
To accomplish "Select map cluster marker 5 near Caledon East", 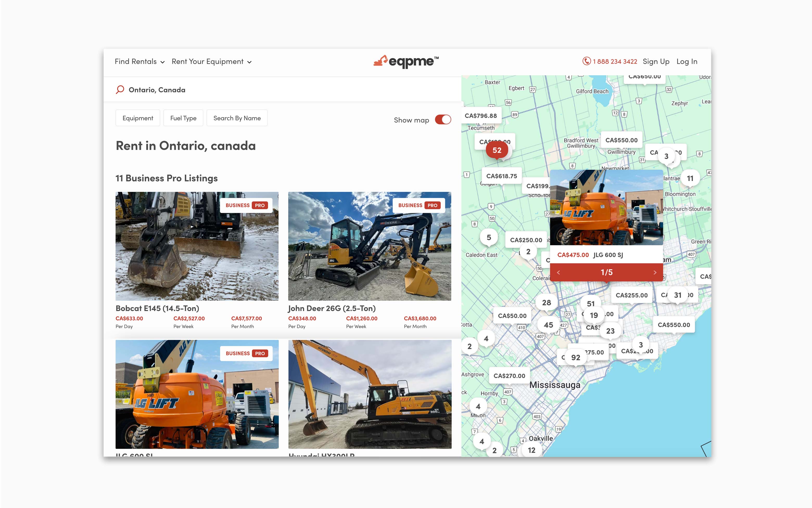I will (x=489, y=238).
